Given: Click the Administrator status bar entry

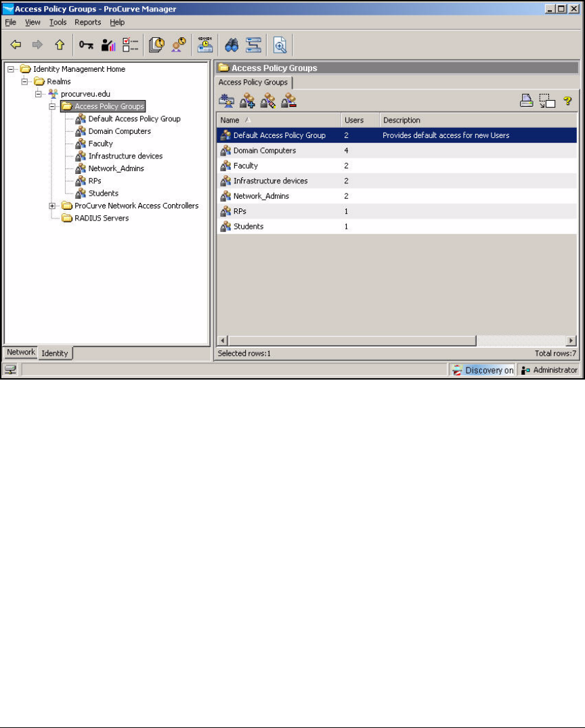Looking at the screenshot, I should click(x=549, y=370).
